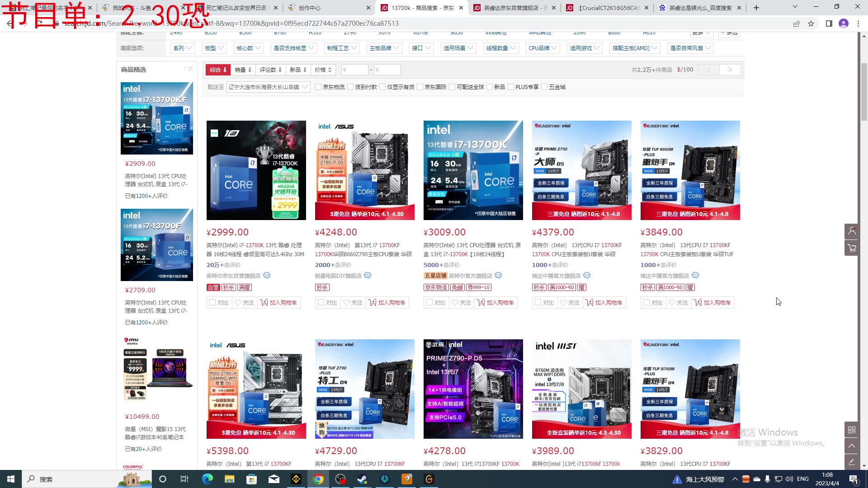Sort results by 综合
Screen dimensions: 868x488
pyautogui.click(x=218, y=70)
